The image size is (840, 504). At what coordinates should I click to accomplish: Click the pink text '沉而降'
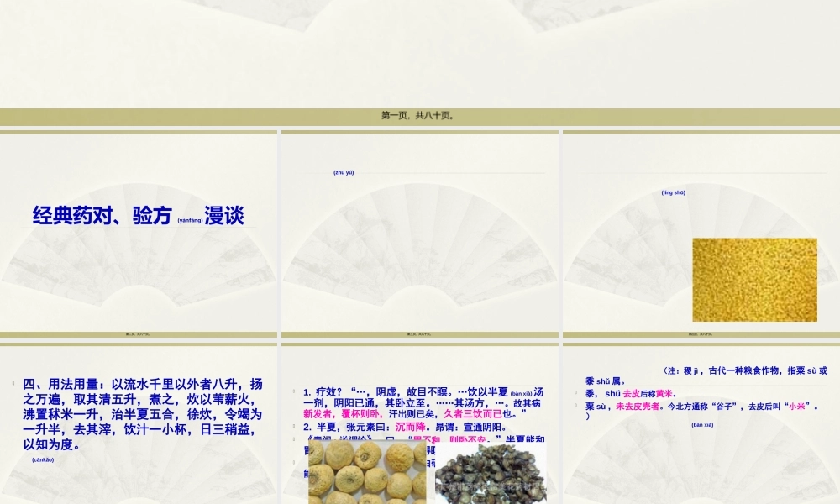pyautogui.click(x=410, y=427)
